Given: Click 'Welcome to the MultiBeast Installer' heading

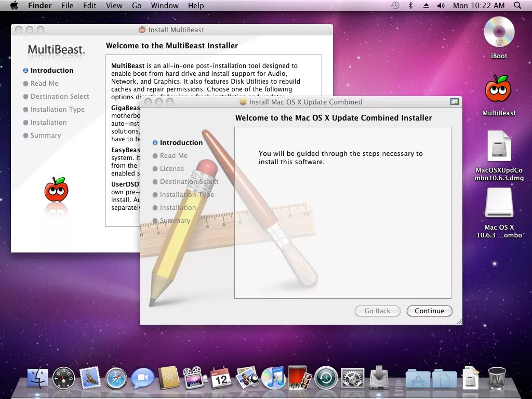Looking at the screenshot, I should coord(172,46).
